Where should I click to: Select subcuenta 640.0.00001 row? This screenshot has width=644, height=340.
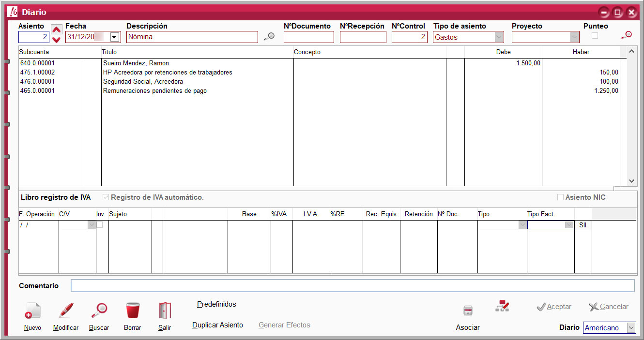pos(37,63)
